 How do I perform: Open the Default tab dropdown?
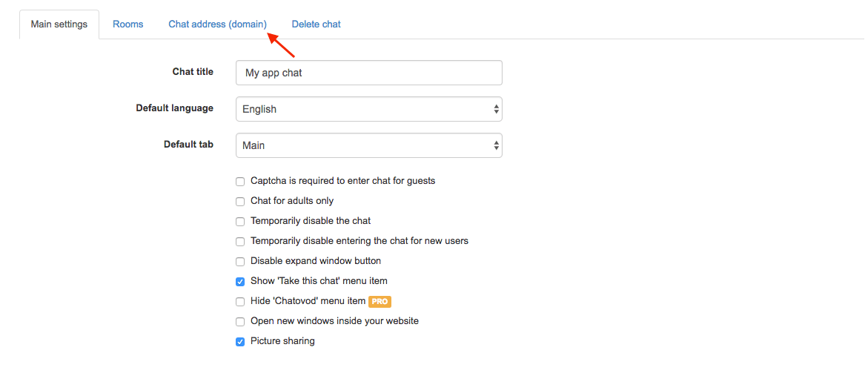368,145
